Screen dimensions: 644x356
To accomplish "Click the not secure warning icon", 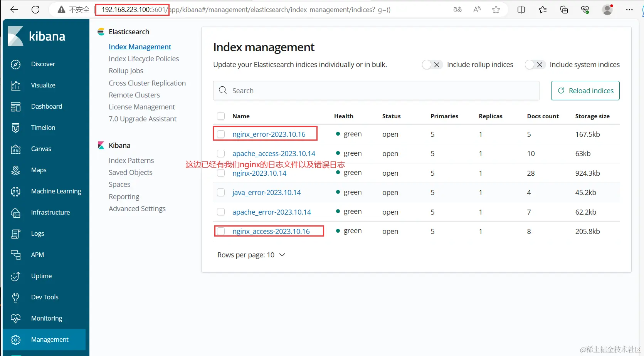I will tap(61, 10).
